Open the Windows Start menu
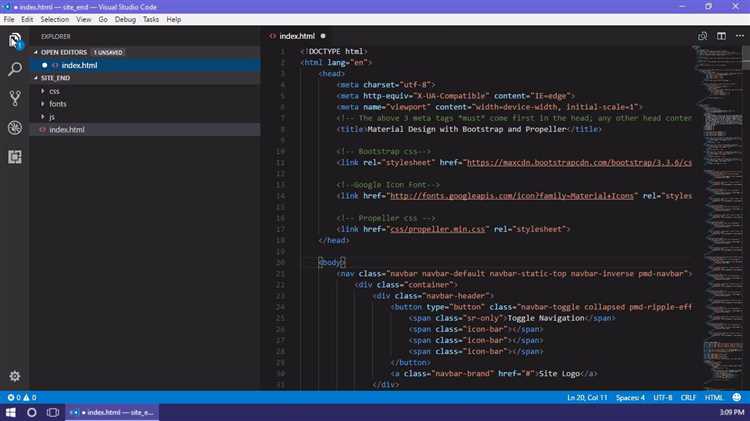Image resolution: width=750 pixels, height=421 pixels. [x=11, y=412]
